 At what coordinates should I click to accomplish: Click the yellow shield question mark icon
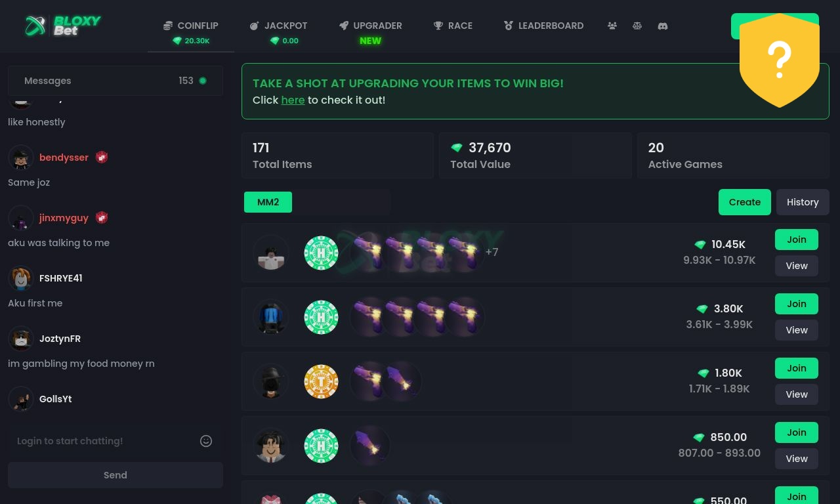tap(780, 60)
